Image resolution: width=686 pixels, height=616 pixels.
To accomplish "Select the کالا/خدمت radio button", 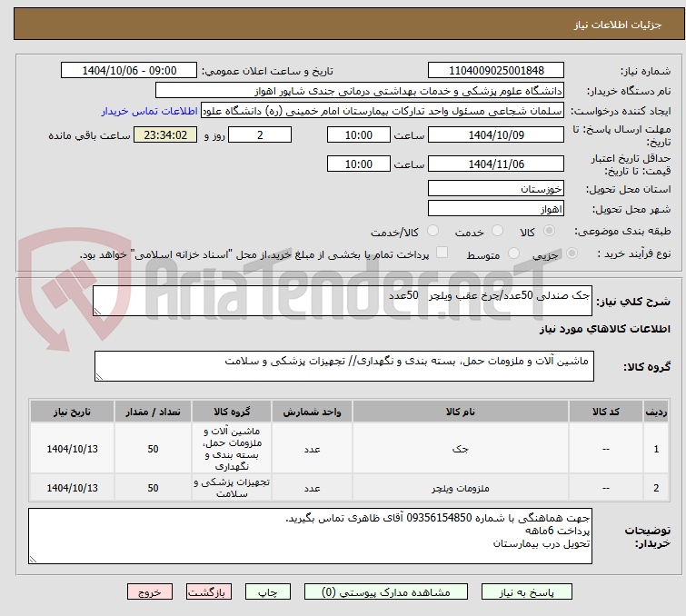I will click(x=432, y=231).
